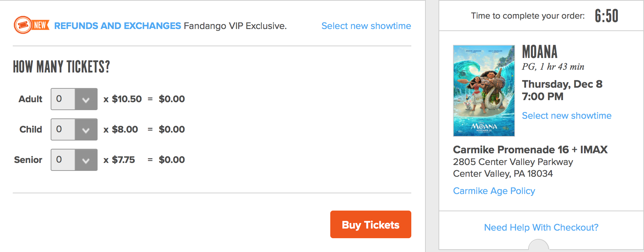Click the Adult quantity value field

click(x=63, y=99)
